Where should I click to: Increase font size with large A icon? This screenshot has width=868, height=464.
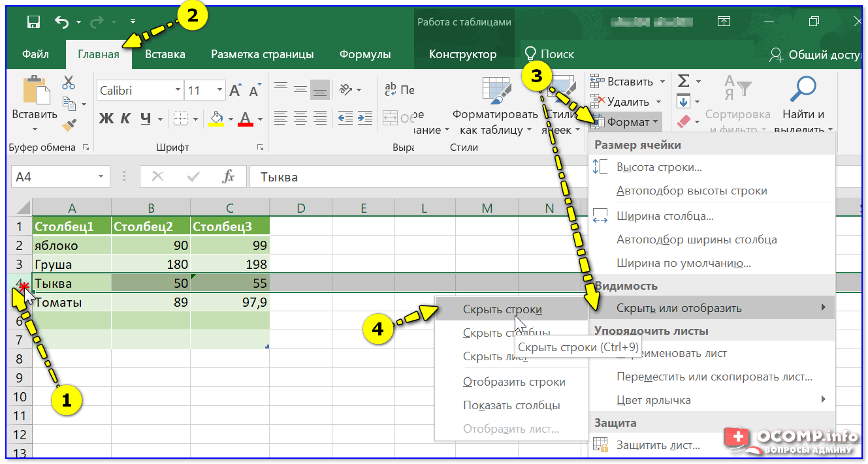pos(236,90)
